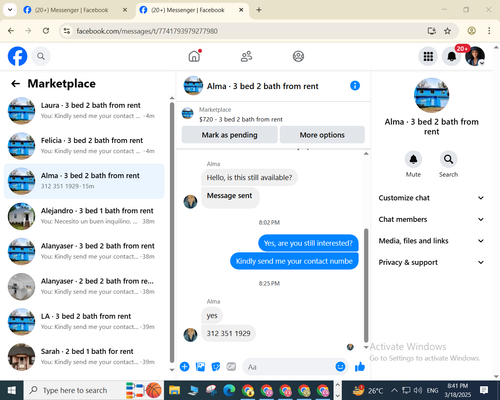The width and height of the screenshot is (500, 400).
Task: Open Sarah 2 bed 1 bath conversation
Action: [84, 357]
